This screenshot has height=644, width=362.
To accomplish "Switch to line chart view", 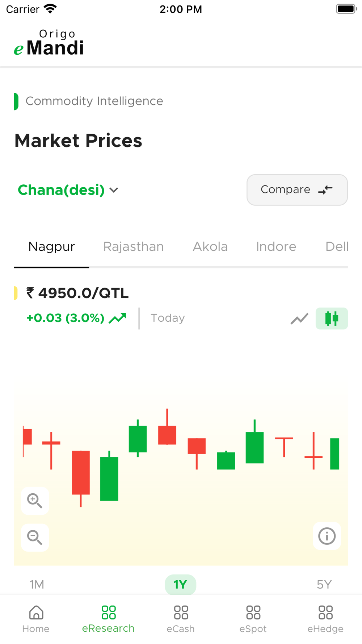I will [299, 318].
